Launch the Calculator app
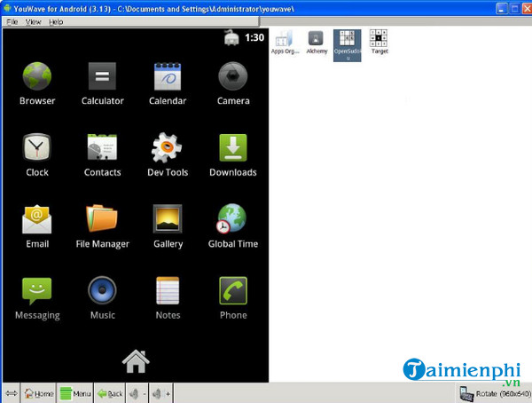The image size is (532, 403). [x=102, y=76]
